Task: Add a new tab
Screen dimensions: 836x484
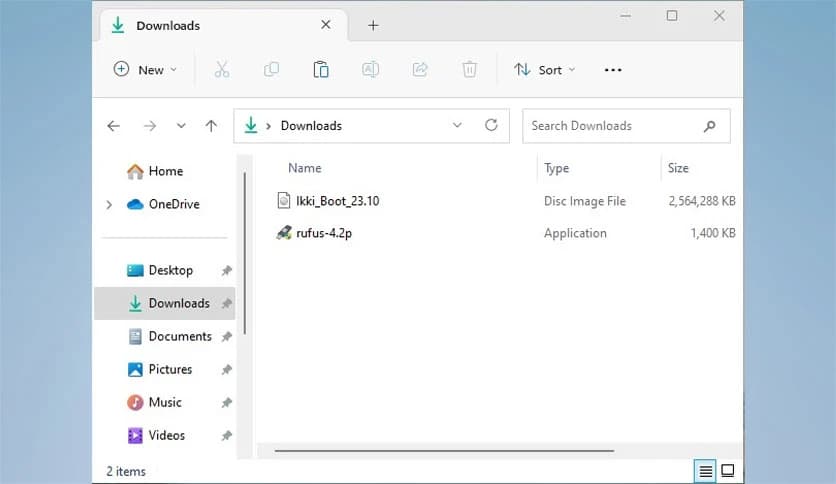Action: click(x=373, y=25)
